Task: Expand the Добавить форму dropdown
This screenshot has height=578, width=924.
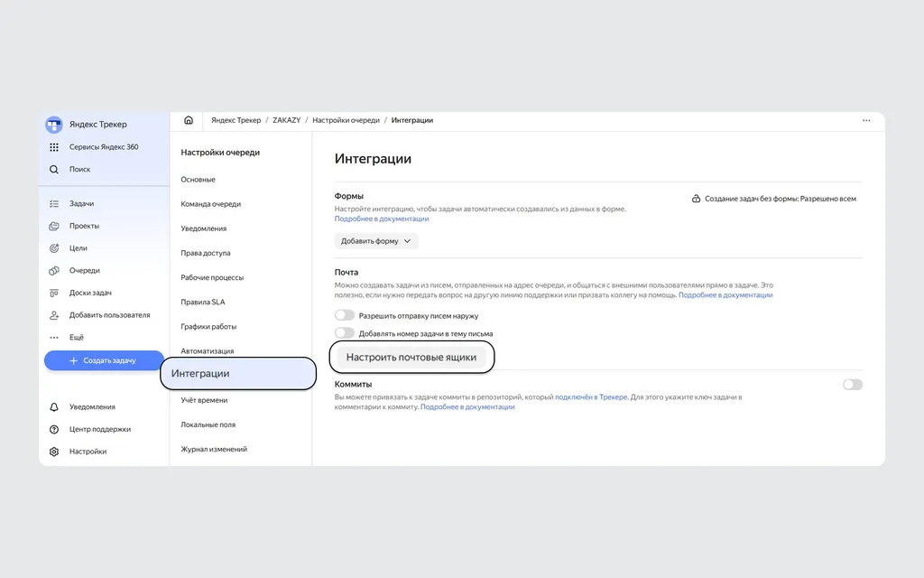Action: coord(376,241)
